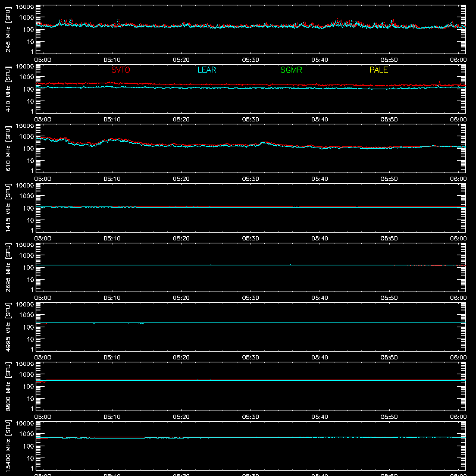Click 05:30 time label under 4995 MHz plot

(x=250, y=358)
